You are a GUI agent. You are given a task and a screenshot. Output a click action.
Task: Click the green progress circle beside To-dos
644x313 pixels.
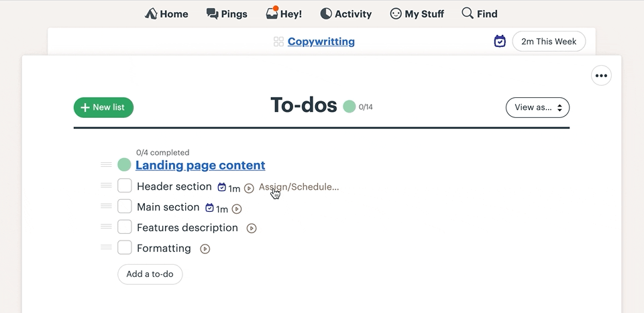(349, 107)
